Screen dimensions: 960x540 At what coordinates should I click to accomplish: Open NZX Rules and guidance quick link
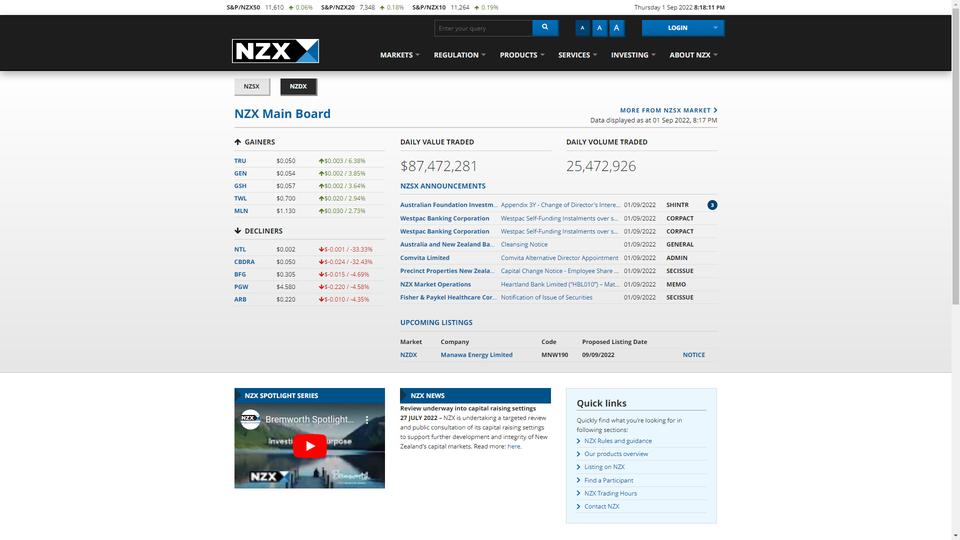618,441
